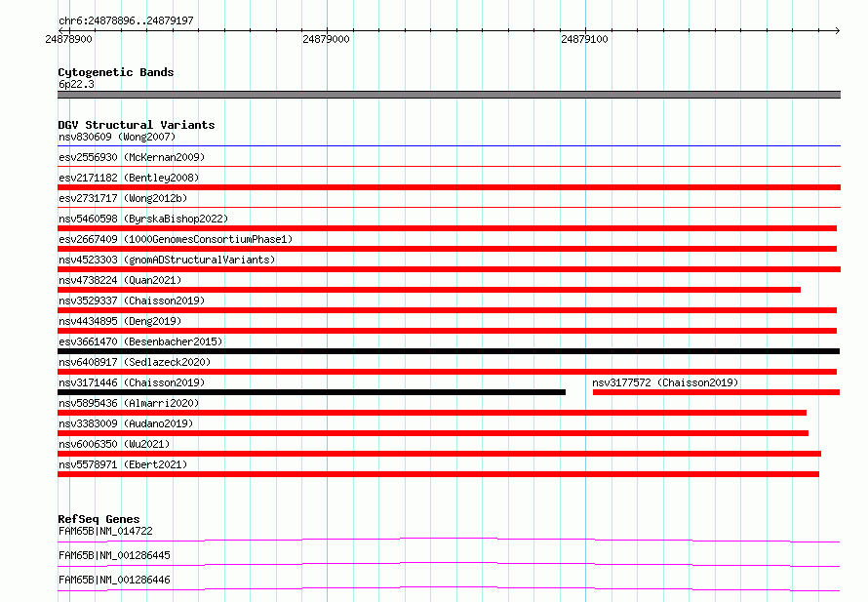Click the RefSeq Genes track title
The image size is (868, 602).
(x=99, y=519)
